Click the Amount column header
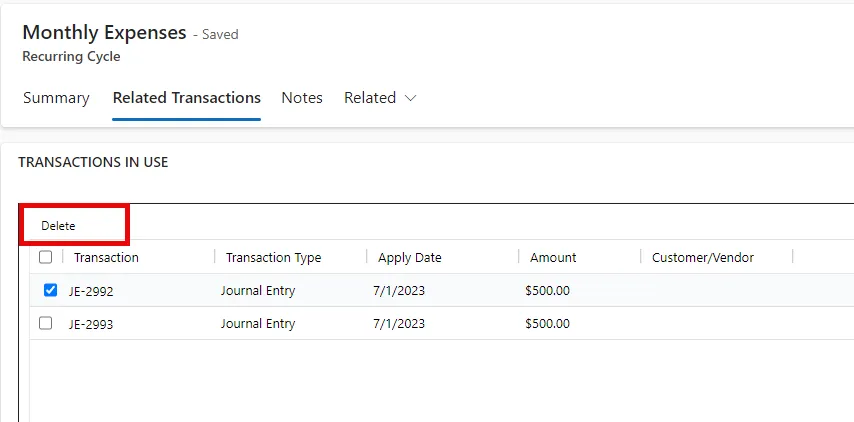The image size is (854, 422). tap(553, 258)
